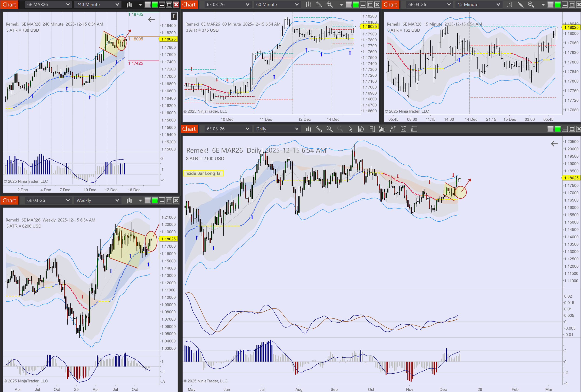Select the cursor pointer tool in Daily chart
This screenshot has width=581, height=392.
[350, 129]
